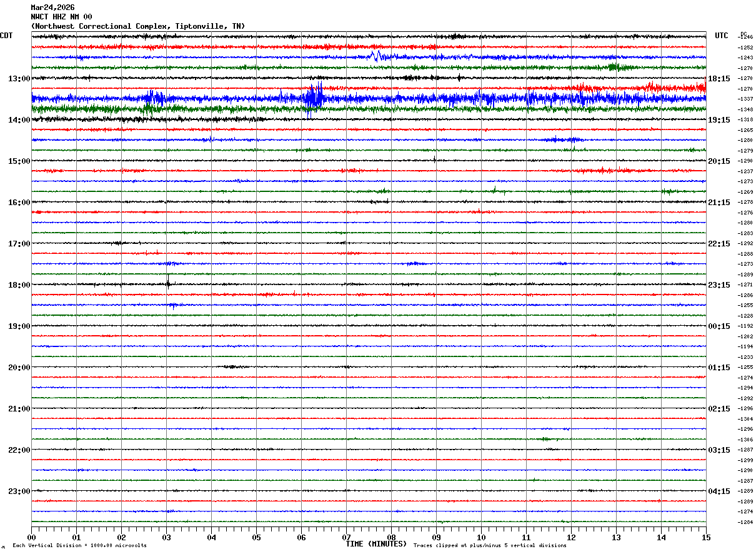Select minute tick 08 on the time axis
The image size is (756, 554).
[x=391, y=537]
